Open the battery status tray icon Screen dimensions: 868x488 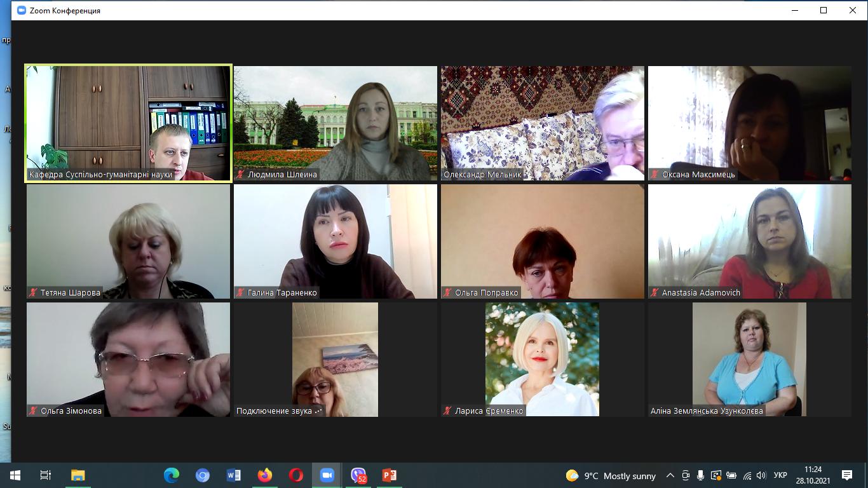point(731,475)
